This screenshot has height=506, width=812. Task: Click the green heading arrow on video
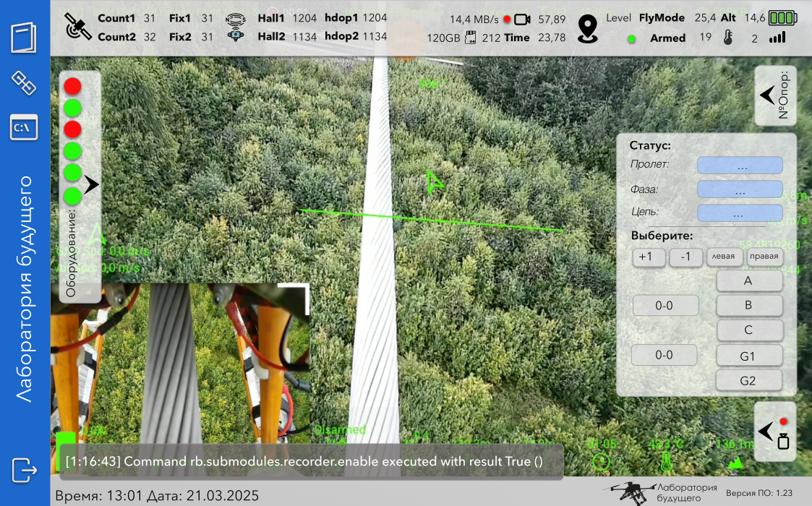[434, 182]
